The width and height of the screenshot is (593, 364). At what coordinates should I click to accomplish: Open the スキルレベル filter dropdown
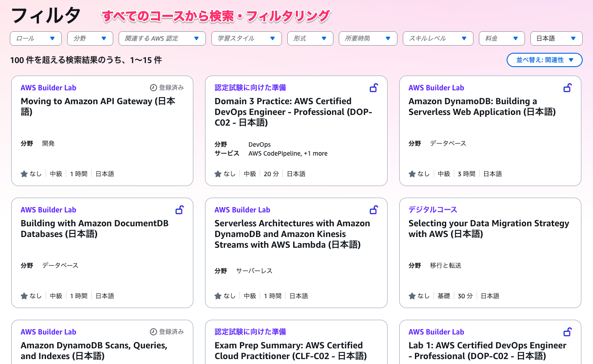click(x=438, y=38)
